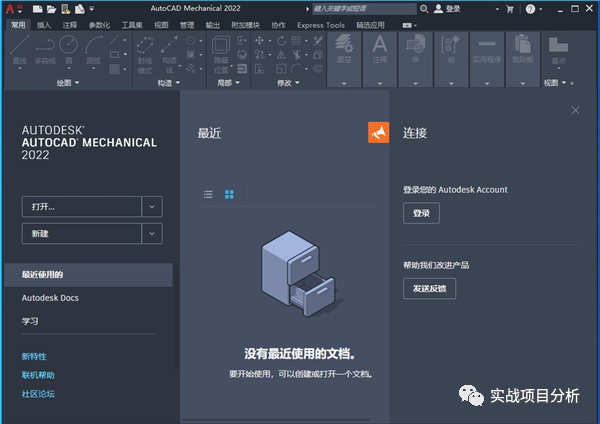This screenshot has width=600, height=424.
Task: Expand the quick access toolbar customize arrow
Action: pos(92,8)
